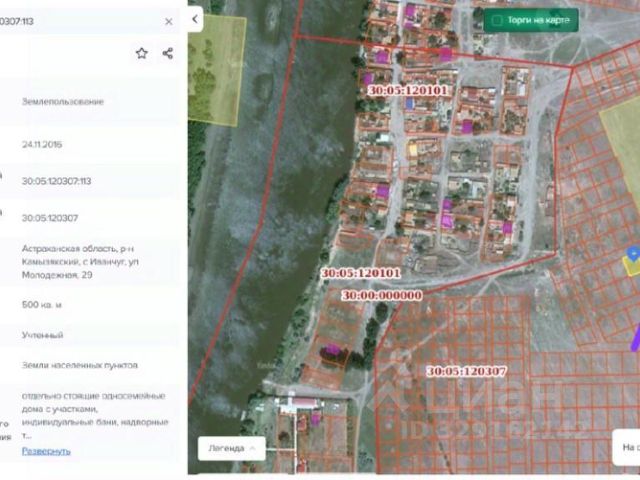
Task: Click the upper map label 30:05:120101
Action: tap(407, 90)
